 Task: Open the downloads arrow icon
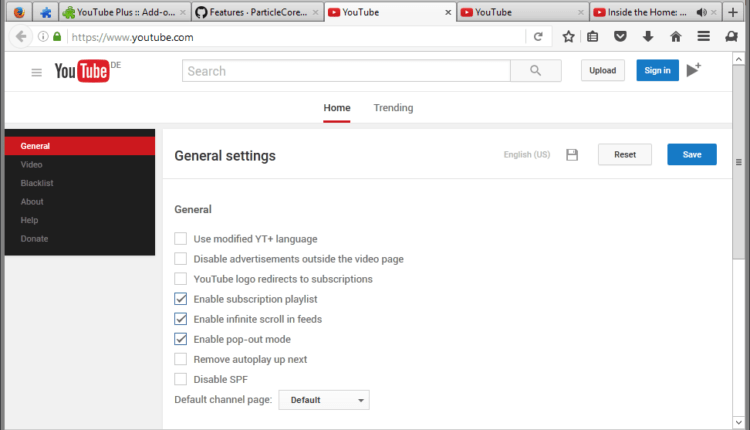[x=648, y=36]
